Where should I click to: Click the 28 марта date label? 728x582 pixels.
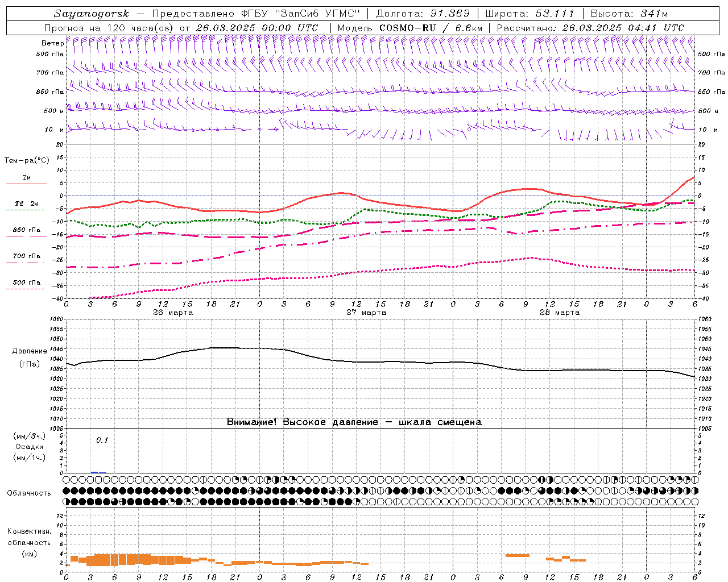click(560, 313)
